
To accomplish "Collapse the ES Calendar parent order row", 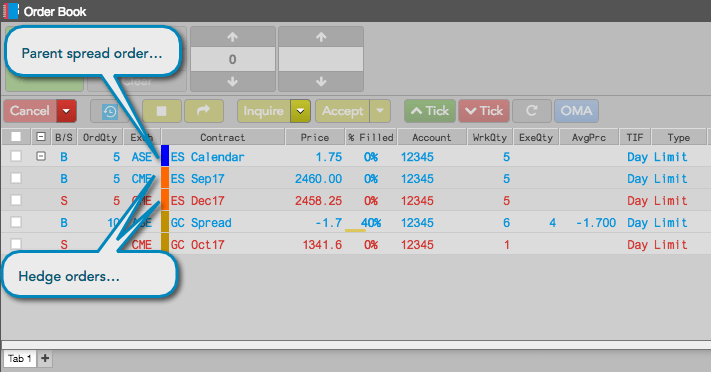I will point(41,157).
